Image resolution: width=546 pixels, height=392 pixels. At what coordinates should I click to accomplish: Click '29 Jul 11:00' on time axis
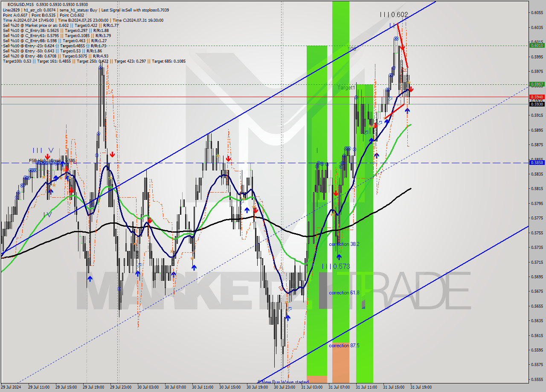[x=39, y=387]
